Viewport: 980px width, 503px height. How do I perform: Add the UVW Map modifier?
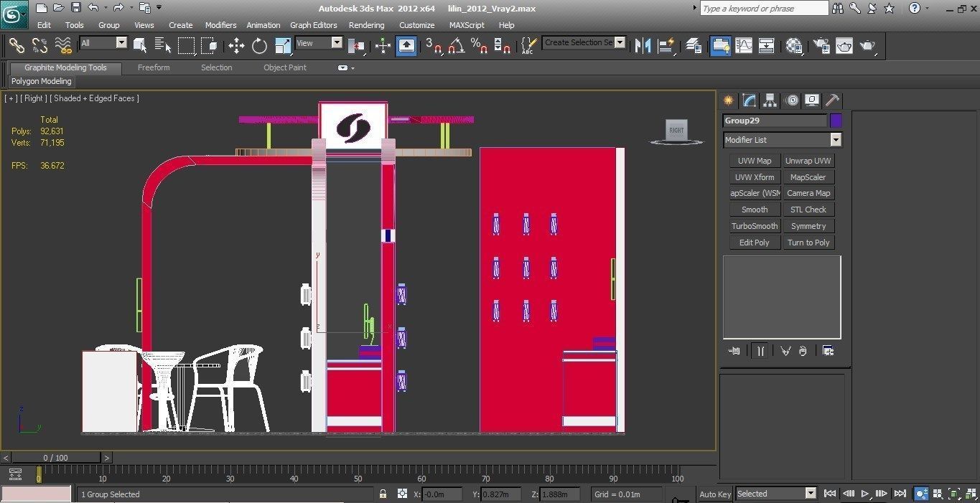[755, 161]
